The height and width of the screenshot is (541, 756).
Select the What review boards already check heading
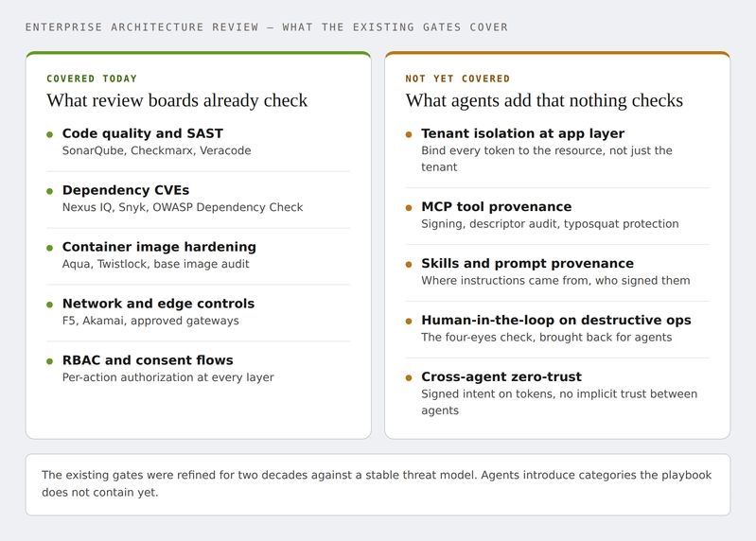[177, 100]
